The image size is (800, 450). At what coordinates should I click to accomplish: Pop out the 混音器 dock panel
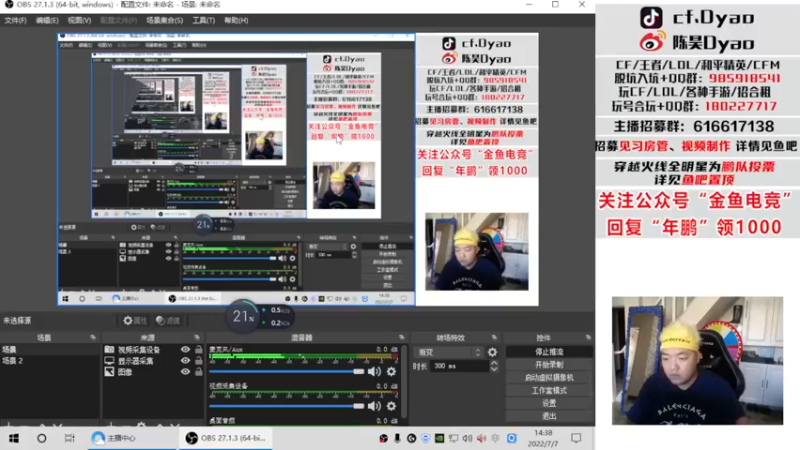pyautogui.click(x=402, y=337)
